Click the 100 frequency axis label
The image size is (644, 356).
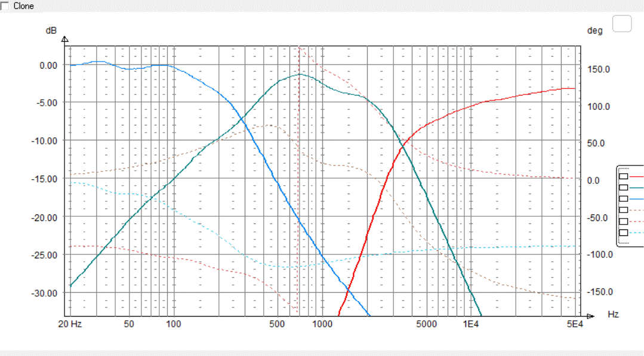[x=173, y=324]
